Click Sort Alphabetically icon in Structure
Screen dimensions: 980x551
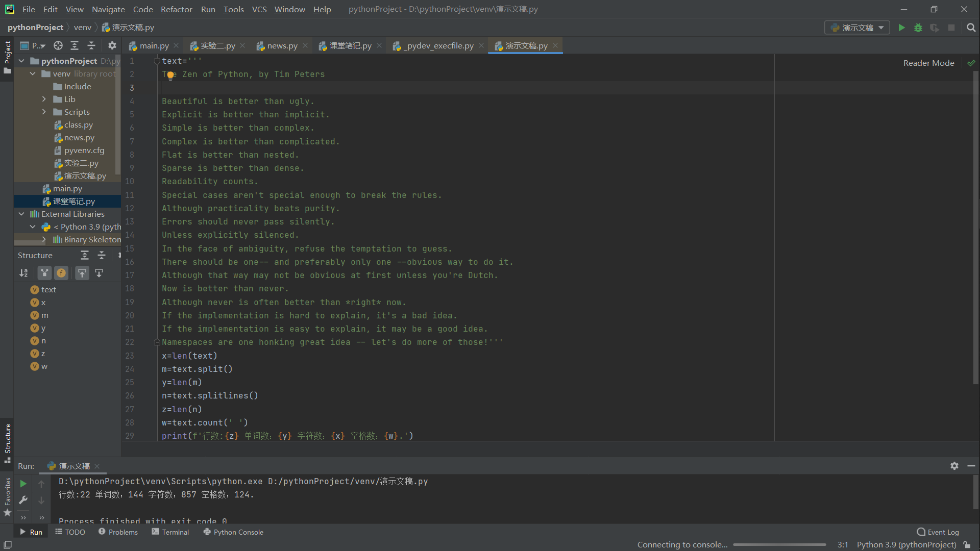pos(23,273)
